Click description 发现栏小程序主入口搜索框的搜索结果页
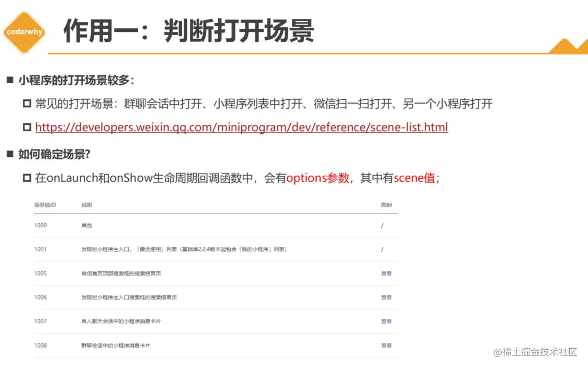Viewport: 588px width, 368px height. tap(129, 297)
